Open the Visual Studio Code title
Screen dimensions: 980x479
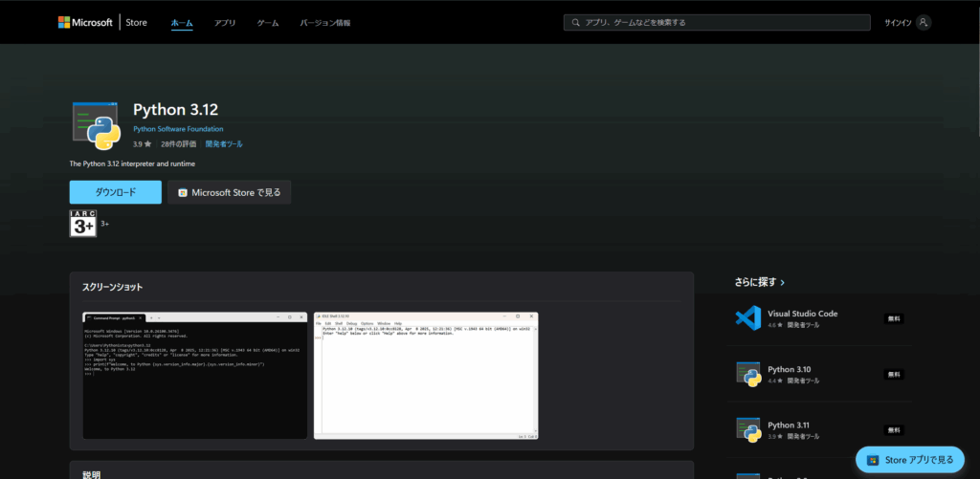(803, 314)
